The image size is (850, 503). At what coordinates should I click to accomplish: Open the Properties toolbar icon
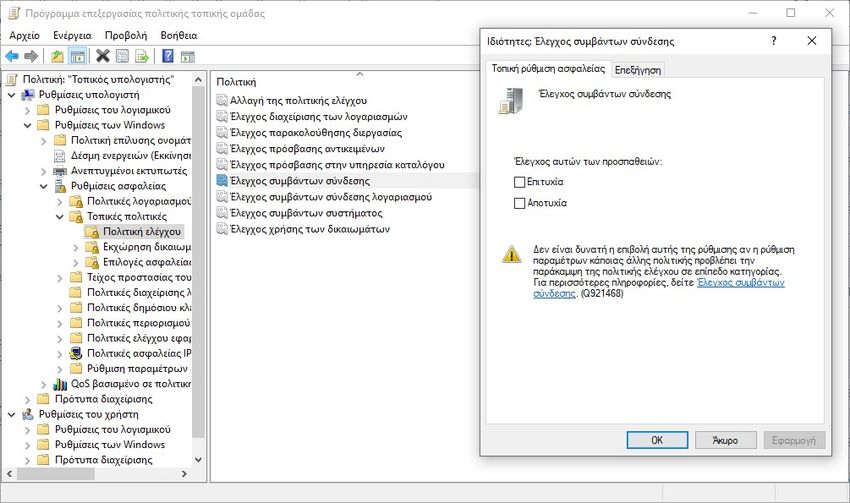123,56
